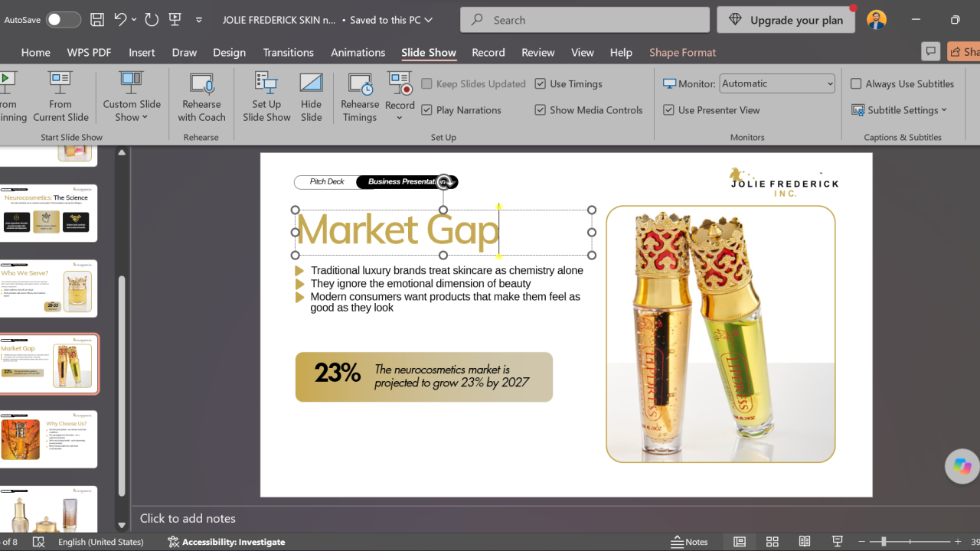Viewport: 980px width, 551px height.
Task: Click the Hide Slide button
Action: click(x=311, y=97)
